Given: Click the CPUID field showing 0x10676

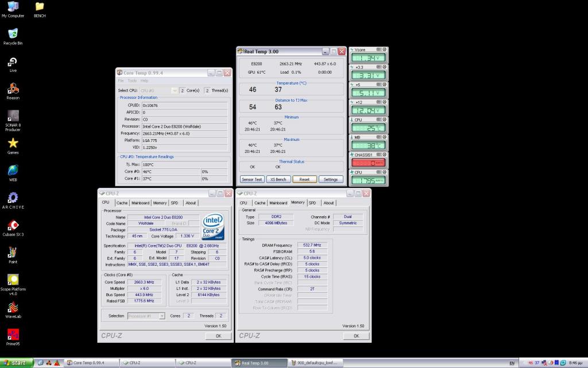Looking at the screenshot, I should 184,106.
